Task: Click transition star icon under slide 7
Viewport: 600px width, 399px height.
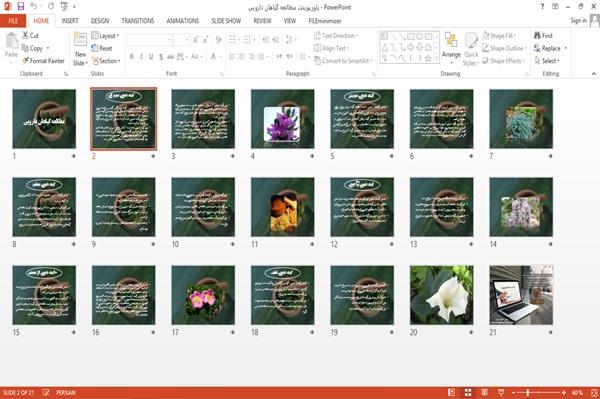Action: coord(550,156)
